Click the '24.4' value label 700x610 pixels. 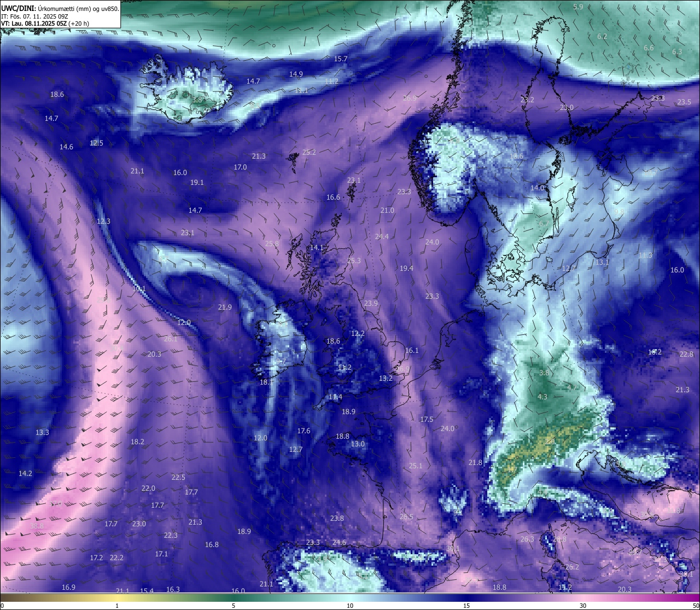point(382,236)
